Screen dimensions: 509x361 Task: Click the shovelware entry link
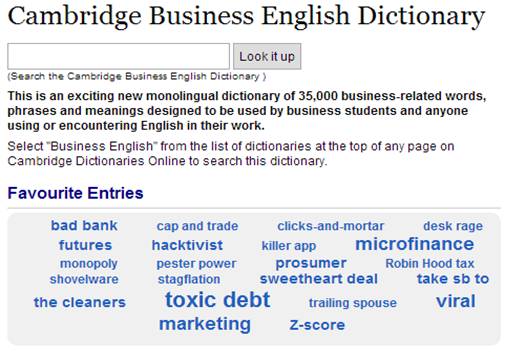(x=84, y=279)
